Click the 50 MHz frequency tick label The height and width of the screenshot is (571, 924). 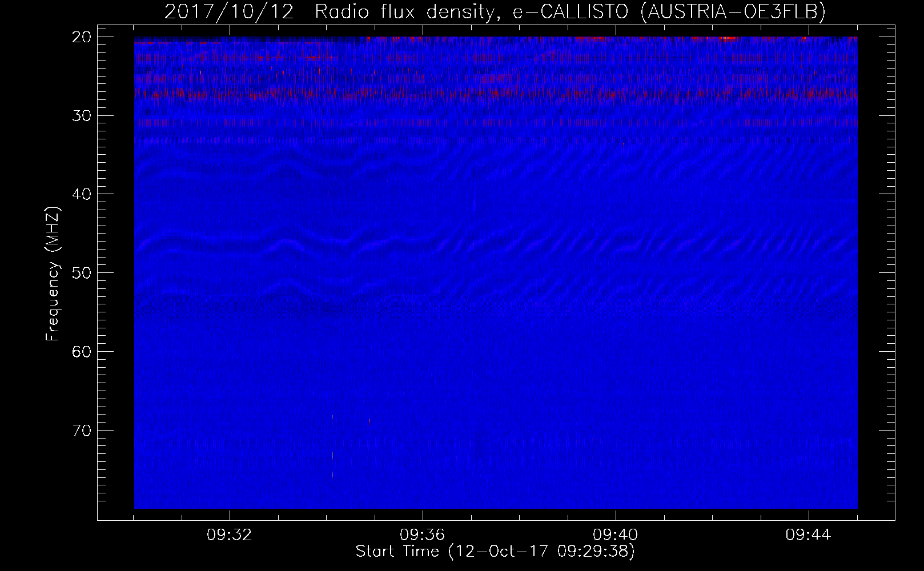pos(82,272)
